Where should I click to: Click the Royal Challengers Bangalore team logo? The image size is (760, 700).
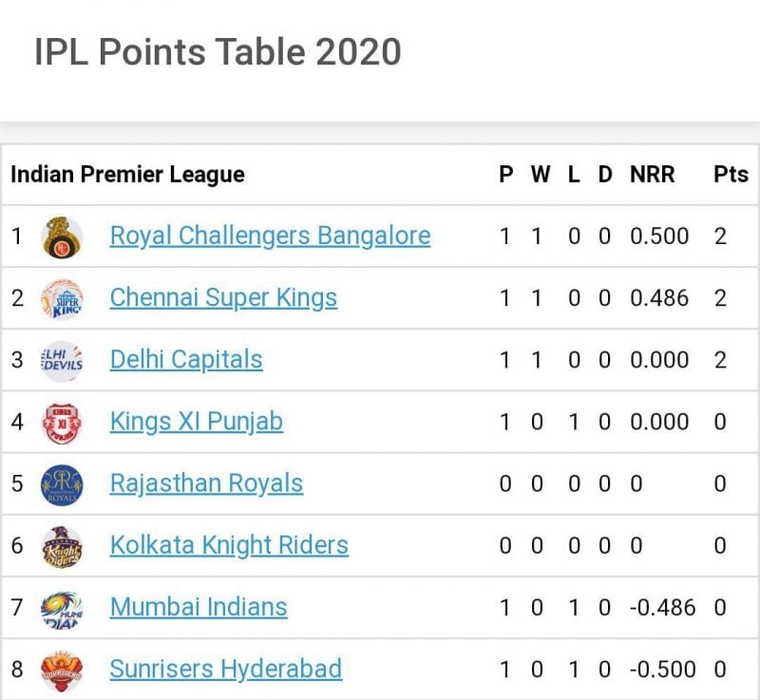point(62,236)
